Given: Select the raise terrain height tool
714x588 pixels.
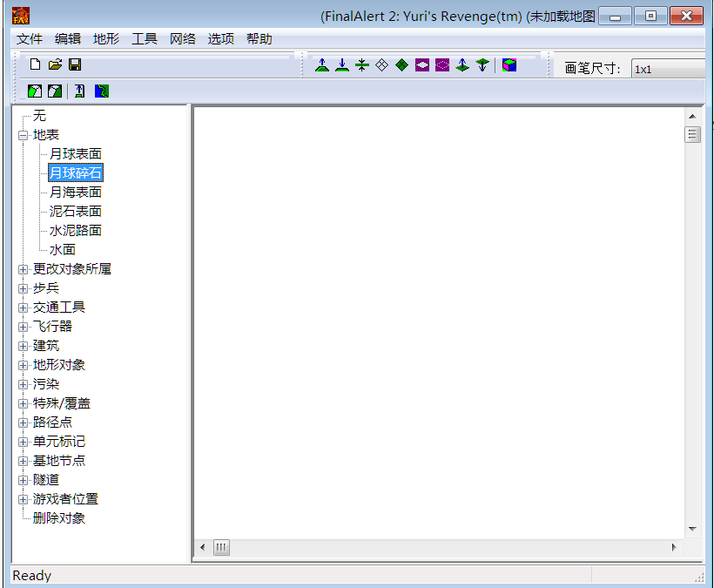Looking at the screenshot, I should point(322,65).
